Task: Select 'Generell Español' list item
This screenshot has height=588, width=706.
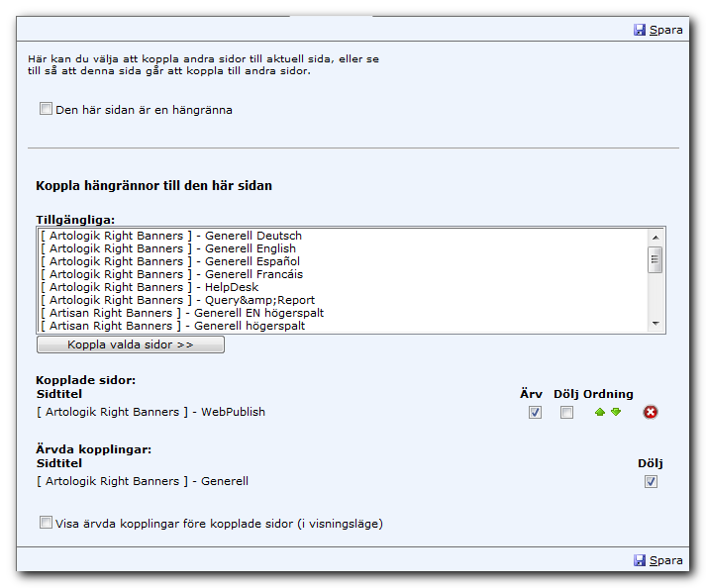Action: [343, 261]
